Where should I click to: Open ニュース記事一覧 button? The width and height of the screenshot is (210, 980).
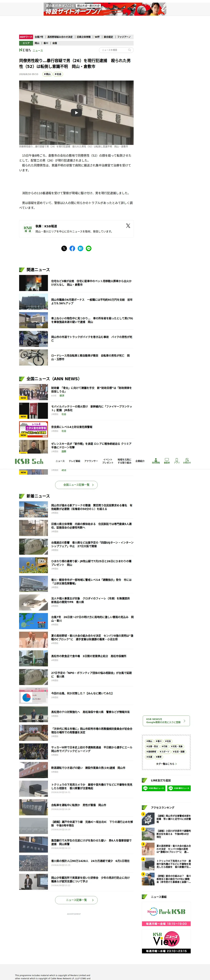77,900
